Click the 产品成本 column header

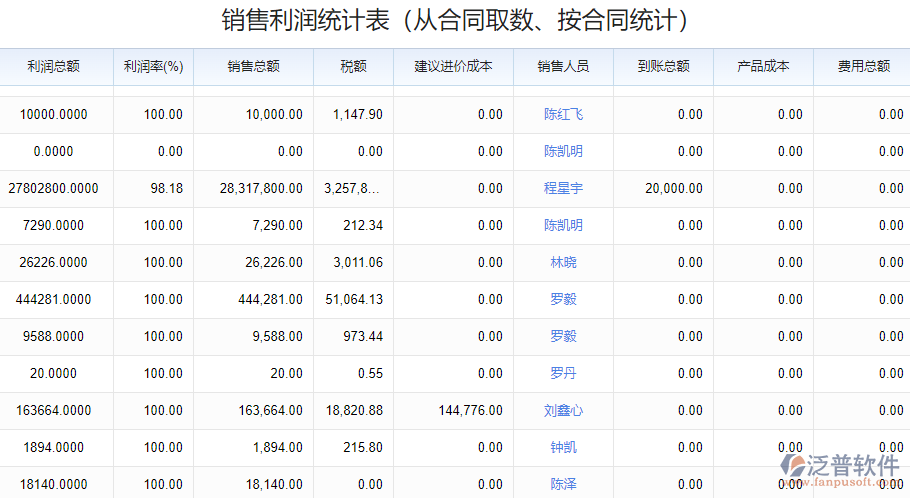763,67
